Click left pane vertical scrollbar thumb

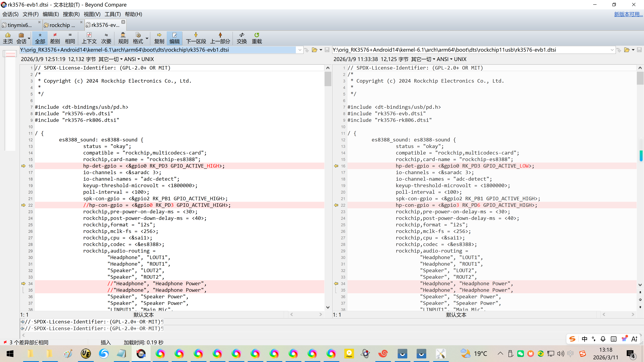pyautogui.click(x=328, y=79)
